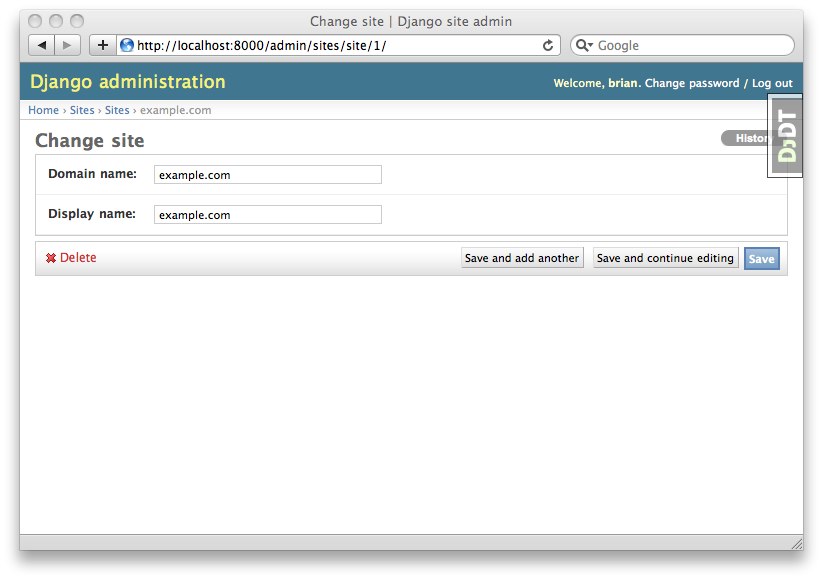Reload the page with the refresh icon
The height and width of the screenshot is (580, 823).
click(548, 46)
